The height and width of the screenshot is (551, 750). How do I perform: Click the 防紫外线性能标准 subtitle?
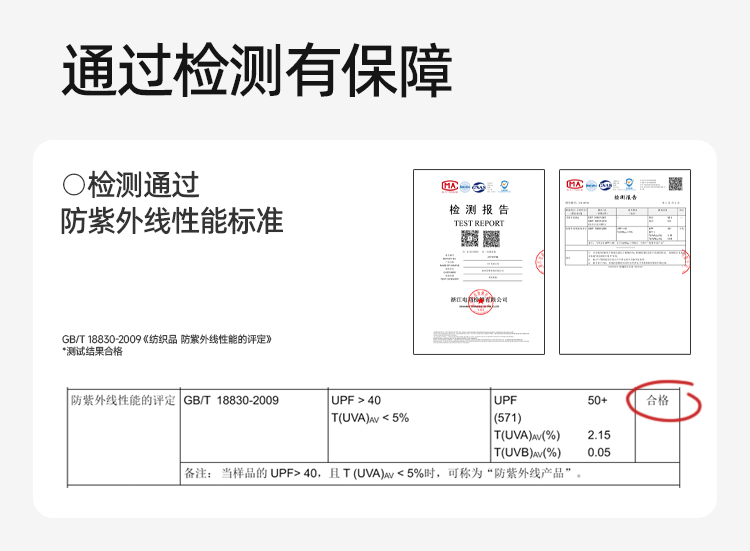171,220
